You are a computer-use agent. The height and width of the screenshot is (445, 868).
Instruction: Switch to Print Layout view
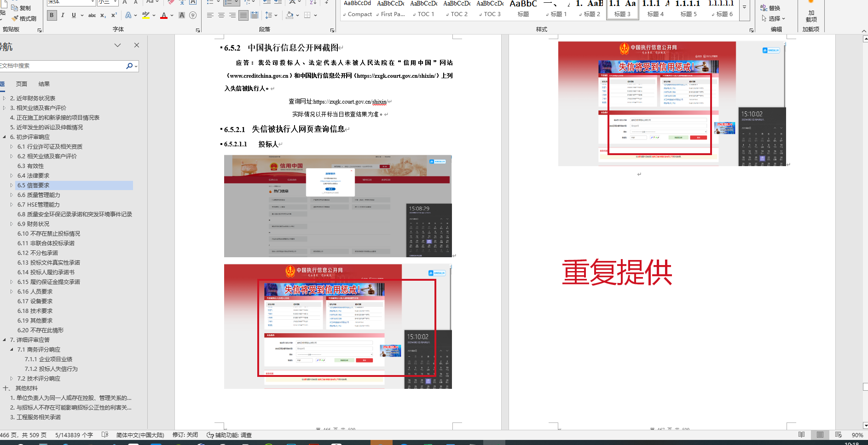[820, 435]
